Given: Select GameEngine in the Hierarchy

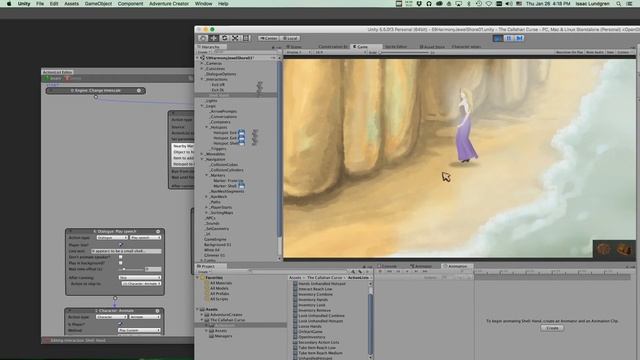Looking at the screenshot, I should coord(215,239).
